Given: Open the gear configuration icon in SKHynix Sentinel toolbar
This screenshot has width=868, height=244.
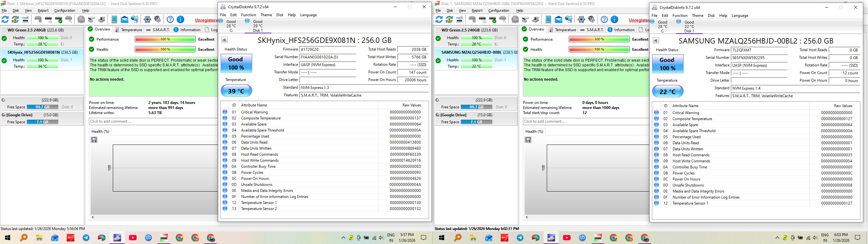Looking at the screenshot, I should tap(147, 20).
